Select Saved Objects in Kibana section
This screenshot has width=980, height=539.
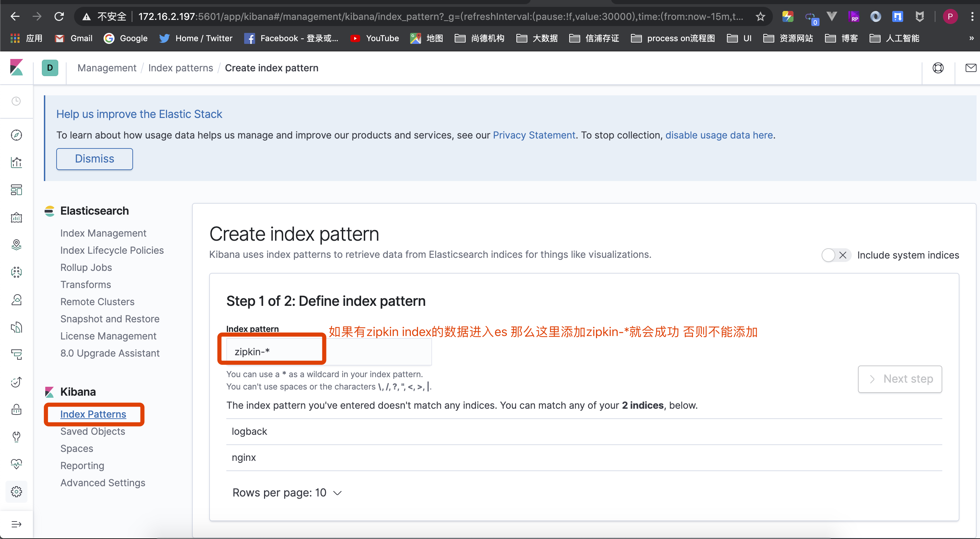click(x=93, y=431)
